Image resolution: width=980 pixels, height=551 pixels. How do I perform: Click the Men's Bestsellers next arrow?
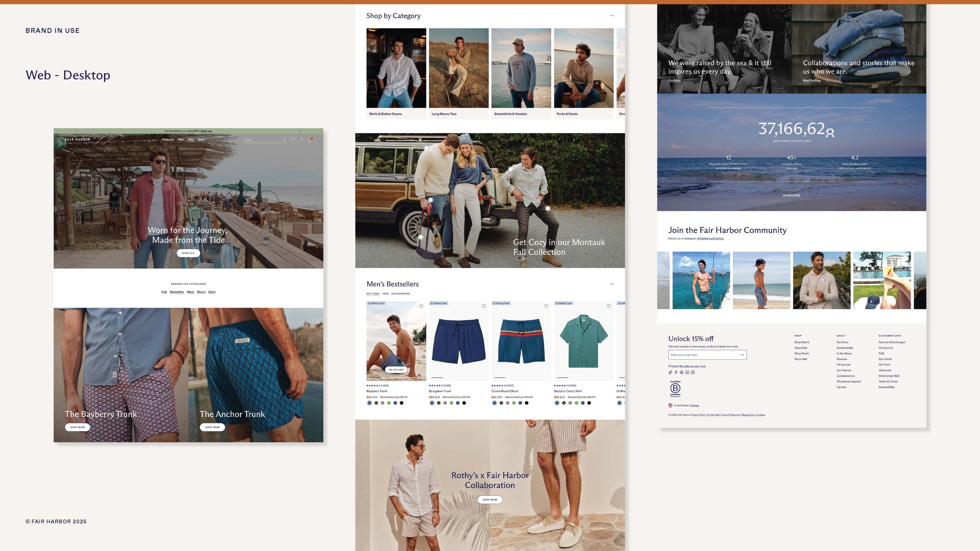612,284
